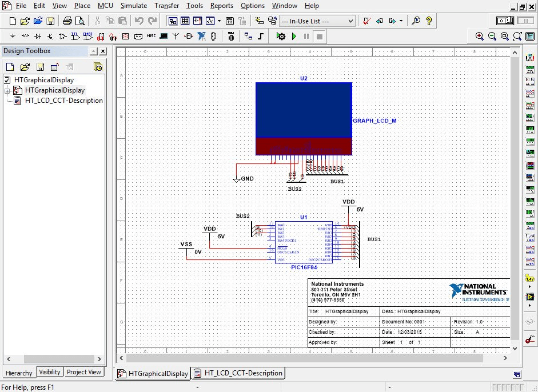This screenshot has width=538, height=392.
Task: Switch to the HT_LCD_CCT-Description tab
Action: (x=238, y=373)
